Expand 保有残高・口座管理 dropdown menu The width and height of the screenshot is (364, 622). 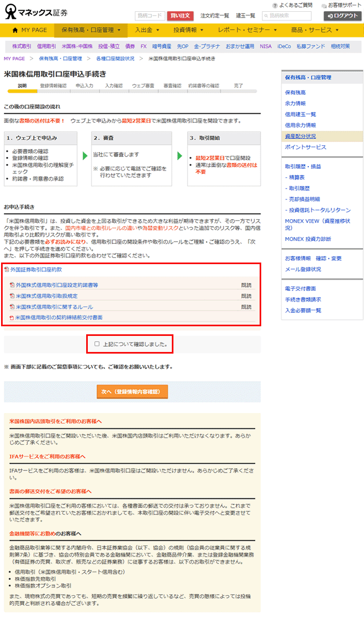point(91,30)
